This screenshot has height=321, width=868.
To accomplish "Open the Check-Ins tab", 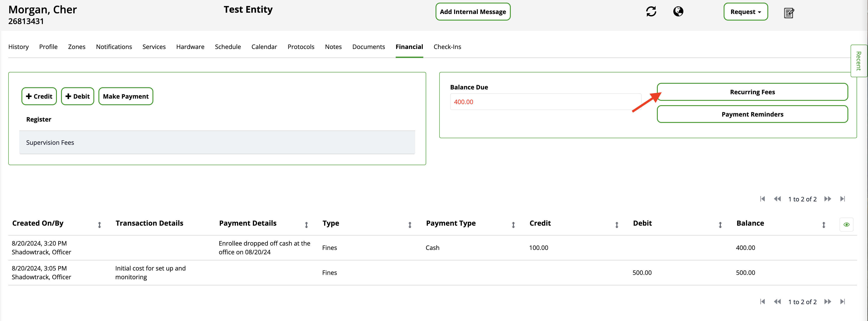I will point(447,47).
